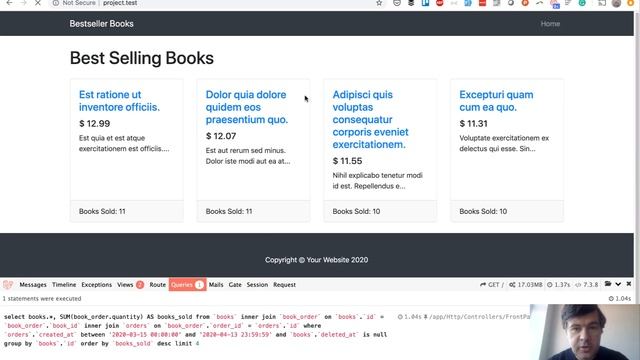Click the 'Est aut rerum sed minus' description
Screen dimensions: 640x360
248,156
